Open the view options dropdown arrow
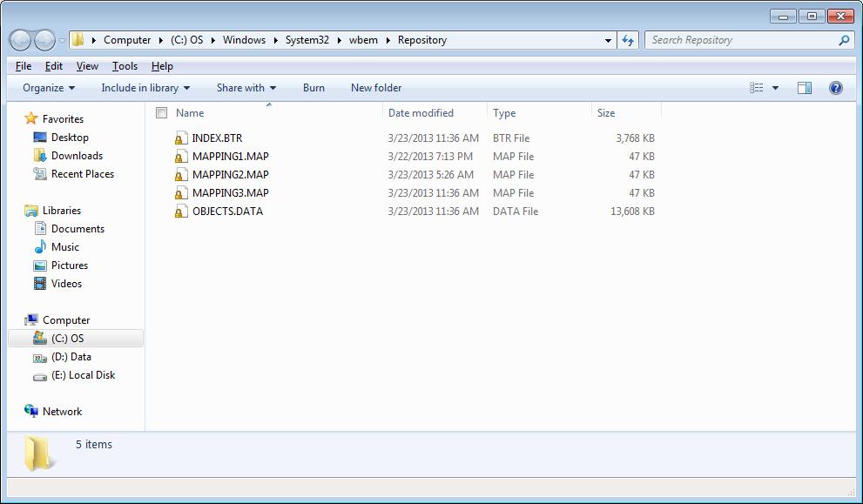 point(775,88)
